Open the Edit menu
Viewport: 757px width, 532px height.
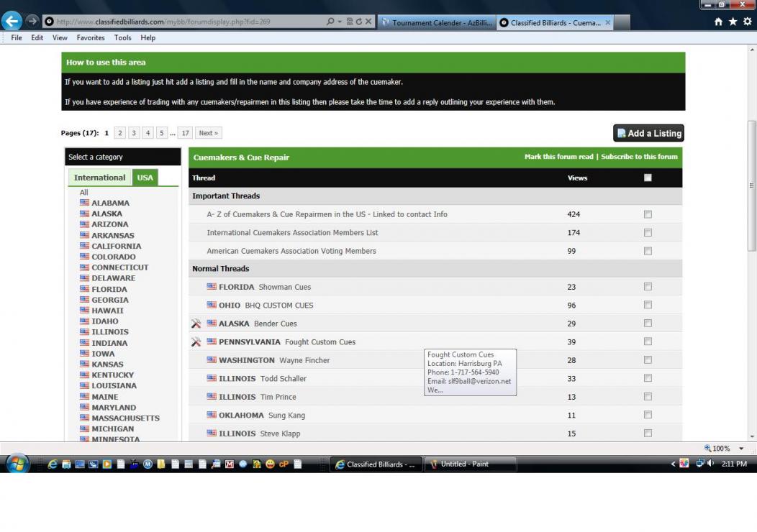(x=37, y=37)
